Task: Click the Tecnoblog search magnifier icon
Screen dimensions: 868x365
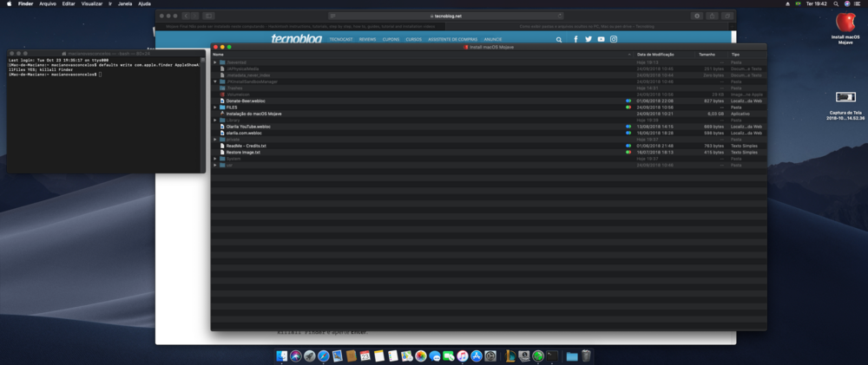Action: 559,39
